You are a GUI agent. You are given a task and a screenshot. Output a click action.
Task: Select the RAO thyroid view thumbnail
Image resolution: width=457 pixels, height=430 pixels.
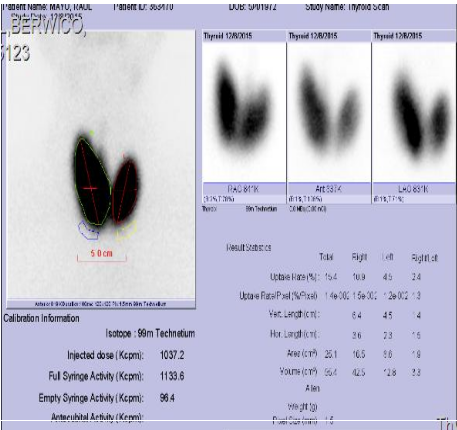pos(244,112)
